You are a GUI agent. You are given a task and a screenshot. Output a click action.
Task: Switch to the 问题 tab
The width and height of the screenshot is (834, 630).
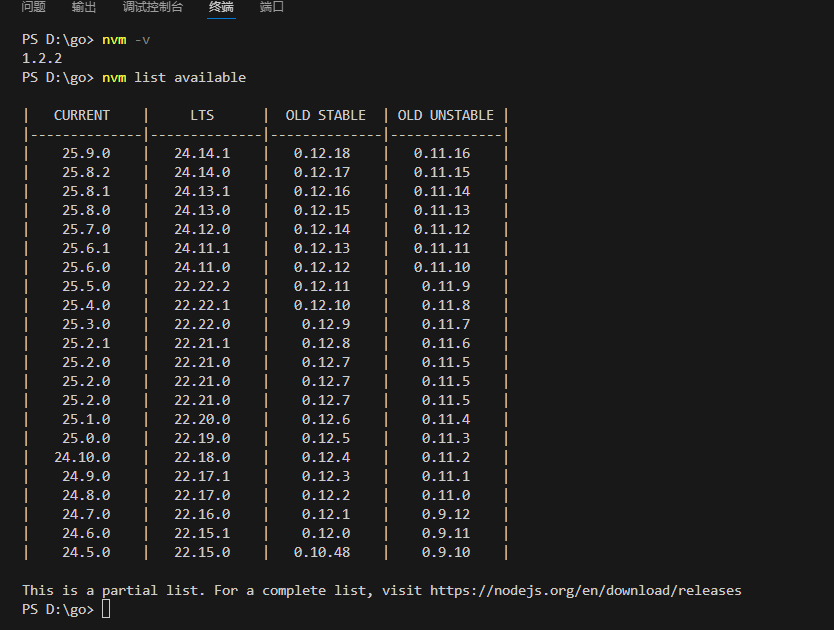click(33, 7)
